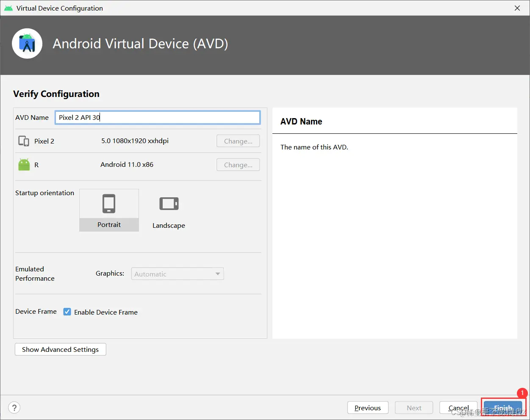Click the 'Android 11.0 x86' text
The image size is (530, 420).
pyautogui.click(x=127, y=164)
